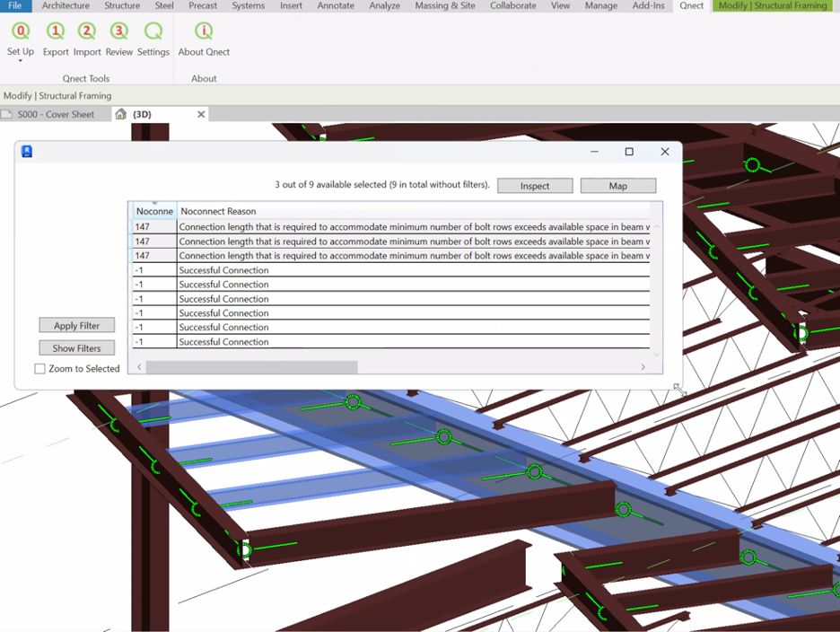Close the {3D} view tab

[x=201, y=114]
